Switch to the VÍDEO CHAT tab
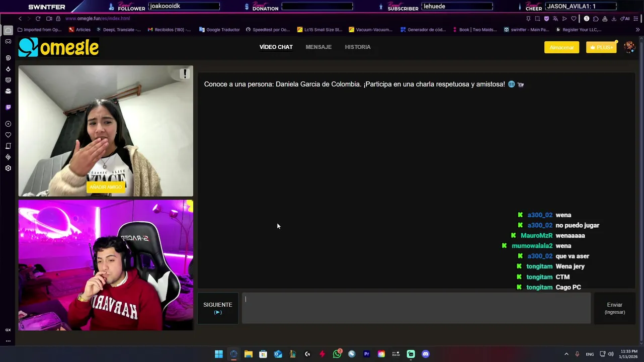 coord(276,47)
